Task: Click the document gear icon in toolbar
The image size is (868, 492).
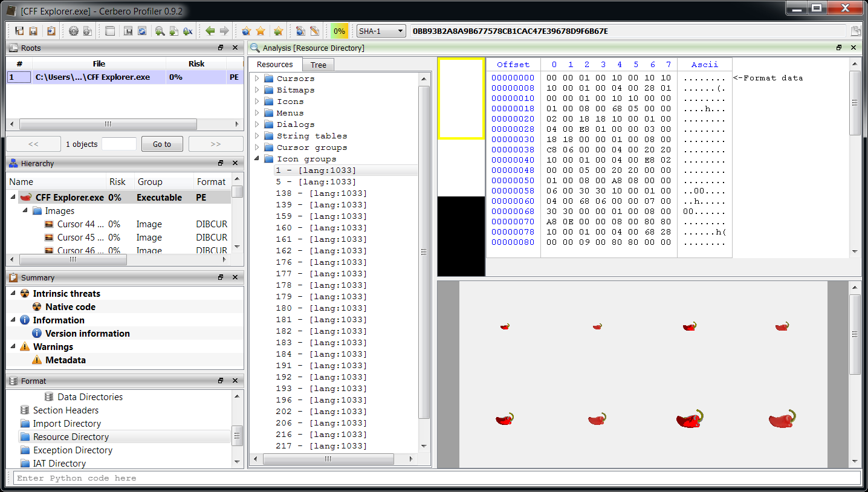Action: click(x=88, y=31)
